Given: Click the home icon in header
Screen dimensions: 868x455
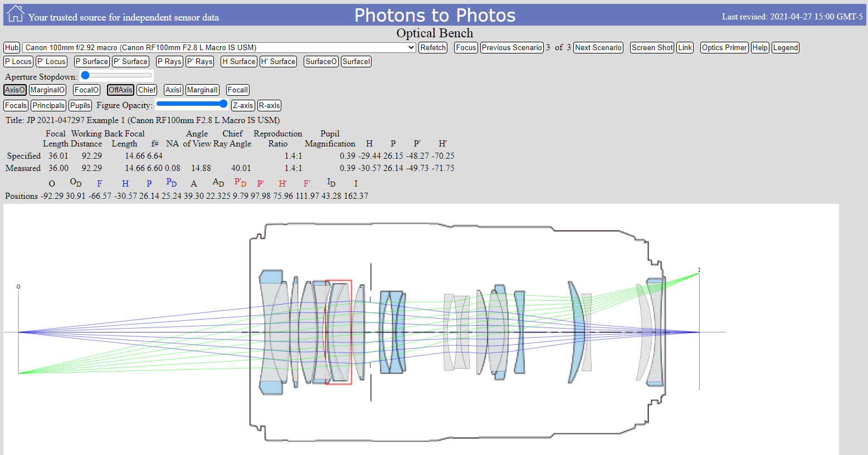Looking at the screenshot, I should (x=15, y=14).
